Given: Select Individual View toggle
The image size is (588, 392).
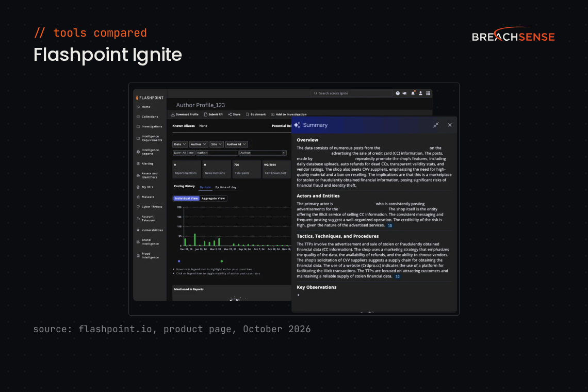Looking at the screenshot, I should coord(186,199).
